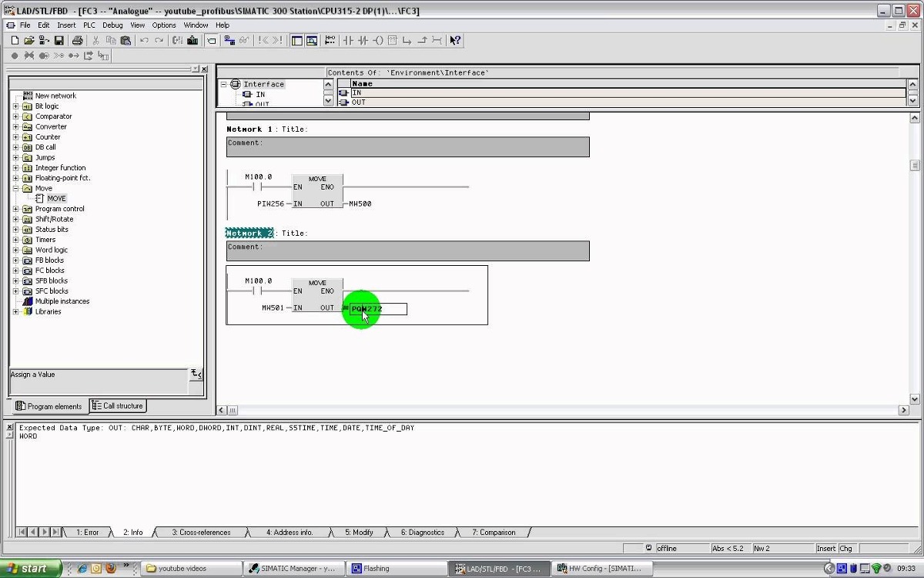Click the Undo arrow icon
Image resolution: width=924 pixels, height=578 pixels.
[144, 40]
